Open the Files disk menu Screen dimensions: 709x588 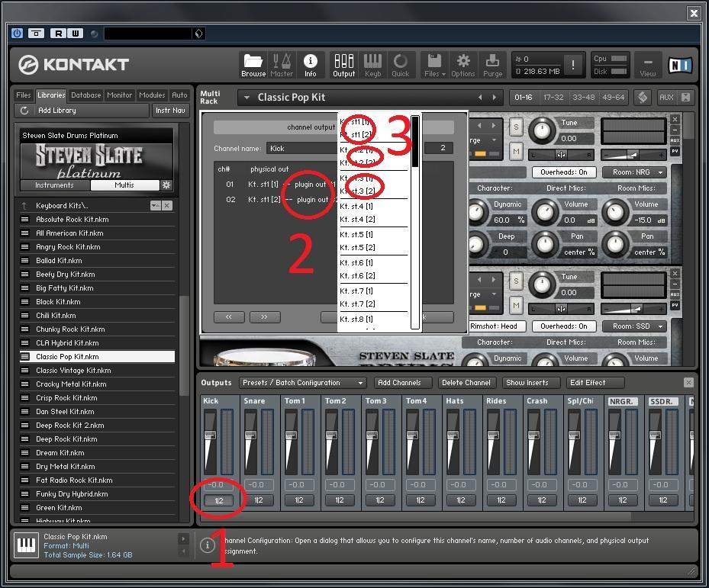(x=434, y=65)
